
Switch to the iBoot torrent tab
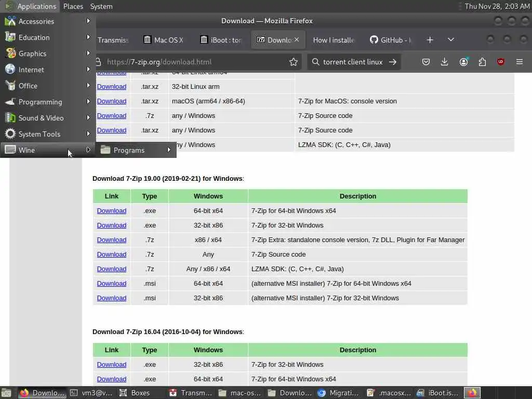click(221, 40)
